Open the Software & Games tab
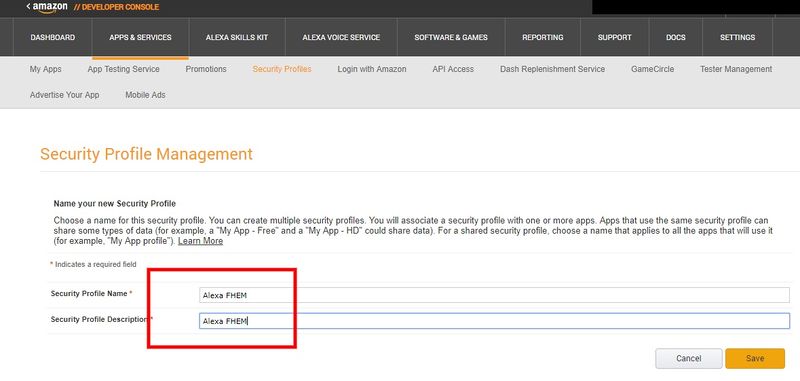Image resolution: width=800 pixels, height=381 pixels. click(x=451, y=37)
